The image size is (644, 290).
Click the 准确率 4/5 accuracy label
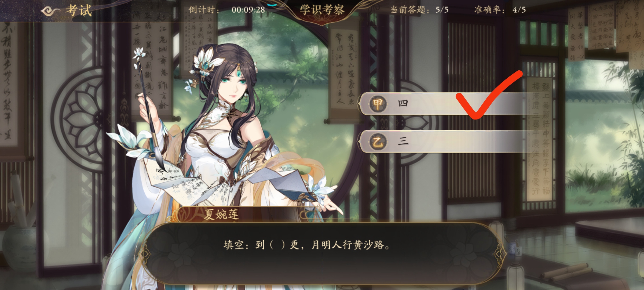pyautogui.click(x=500, y=10)
